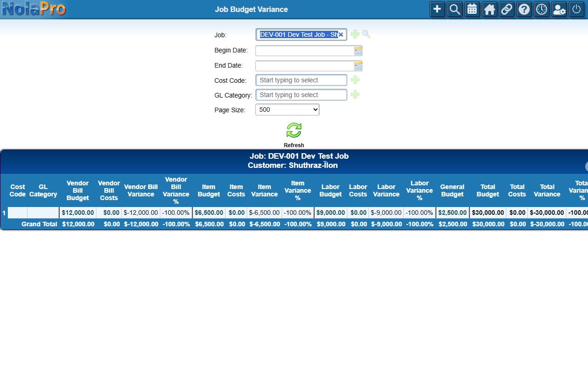
Task: Click the Vendor Bill Budget column header
Action: [x=78, y=190]
